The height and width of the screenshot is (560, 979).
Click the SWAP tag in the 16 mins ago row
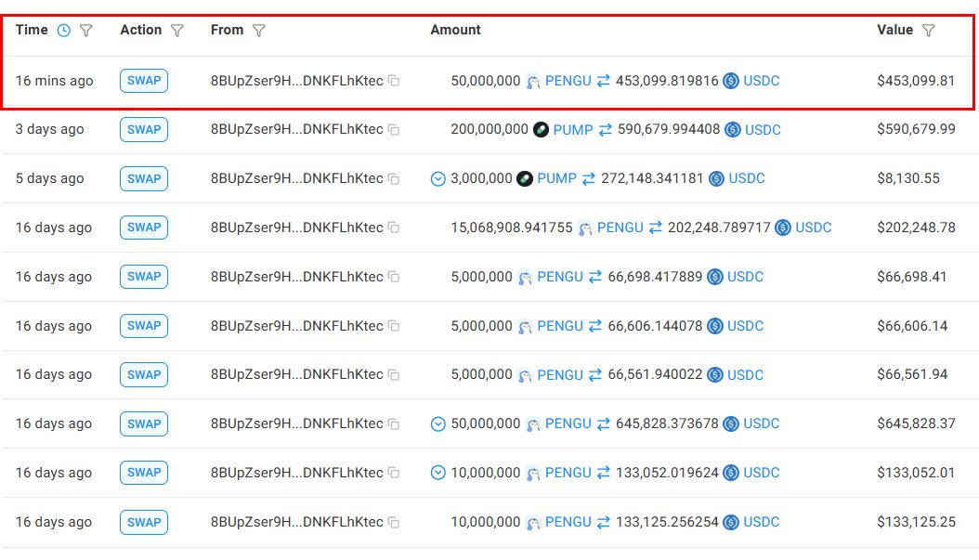(144, 81)
